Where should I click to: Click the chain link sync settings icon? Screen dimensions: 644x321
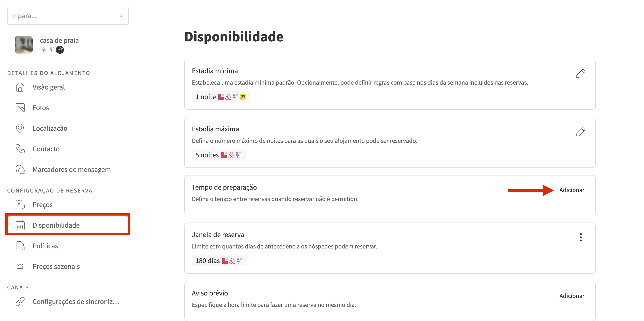[x=20, y=301]
